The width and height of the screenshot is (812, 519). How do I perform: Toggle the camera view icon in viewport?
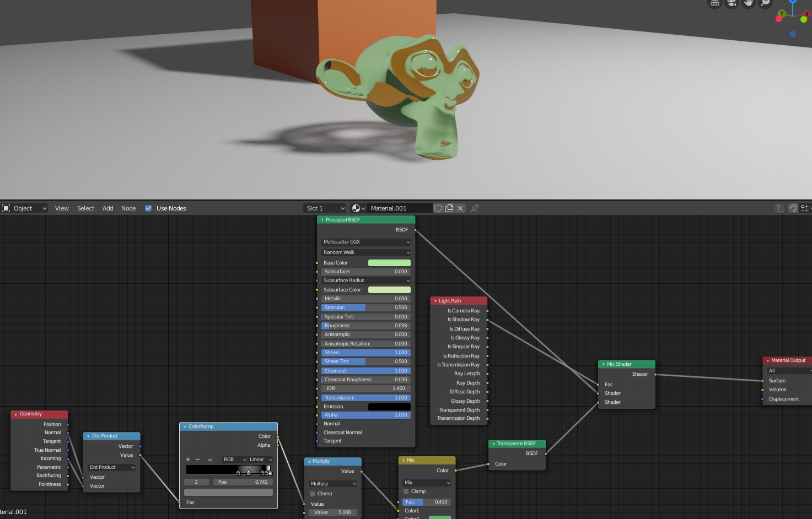732,3
